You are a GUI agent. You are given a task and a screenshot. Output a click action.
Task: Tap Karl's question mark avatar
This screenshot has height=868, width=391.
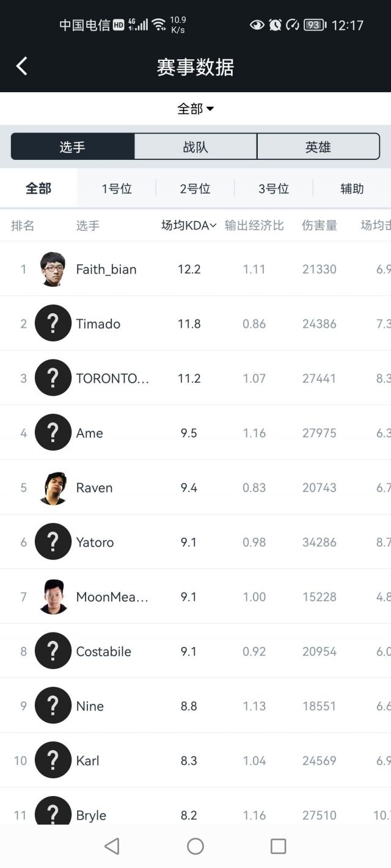coord(53,761)
